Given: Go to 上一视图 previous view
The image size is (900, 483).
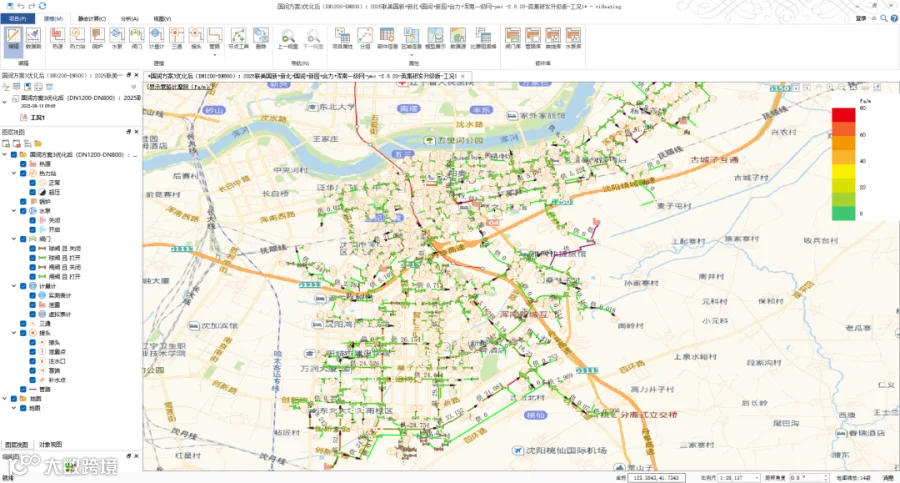Looking at the screenshot, I should point(288,38).
